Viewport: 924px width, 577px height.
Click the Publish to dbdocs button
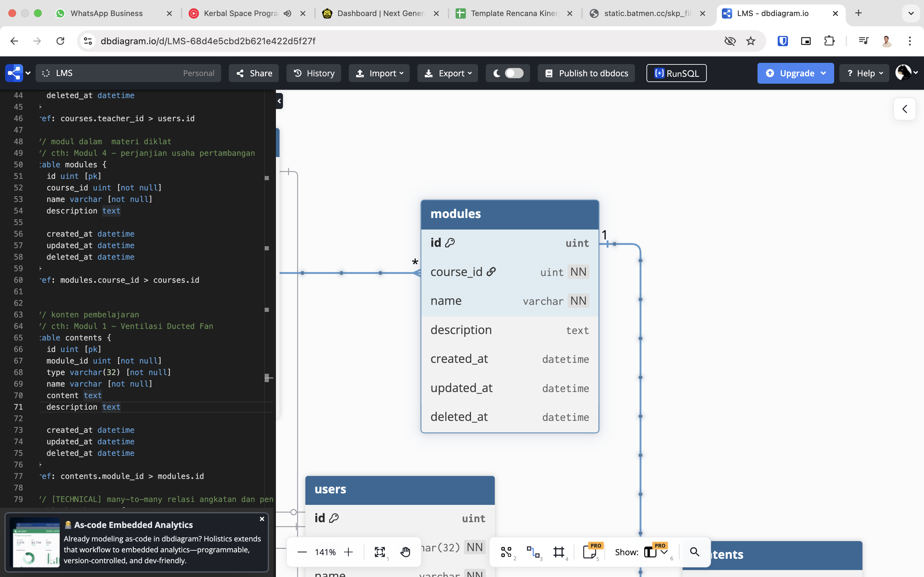[586, 73]
